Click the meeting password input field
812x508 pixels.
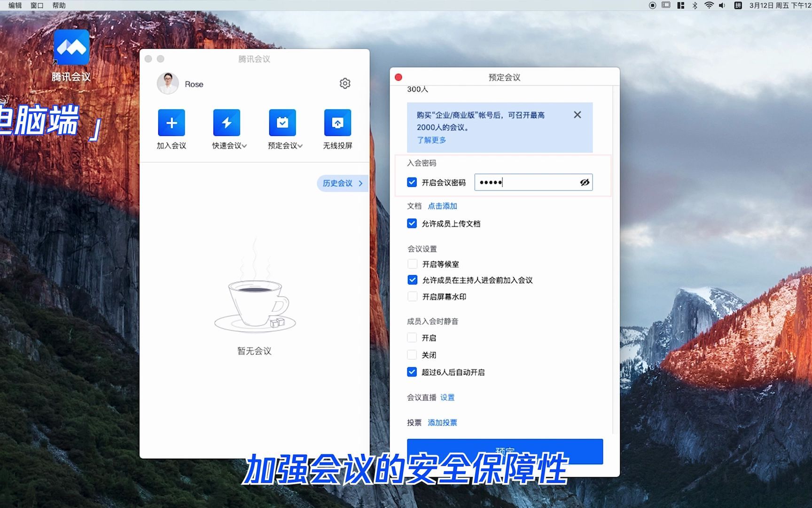tap(533, 182)
